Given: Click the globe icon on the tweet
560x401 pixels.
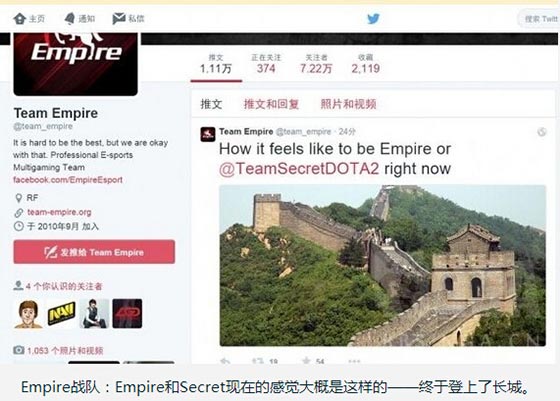Looking at the screenshot, I should tap(542, 132).
